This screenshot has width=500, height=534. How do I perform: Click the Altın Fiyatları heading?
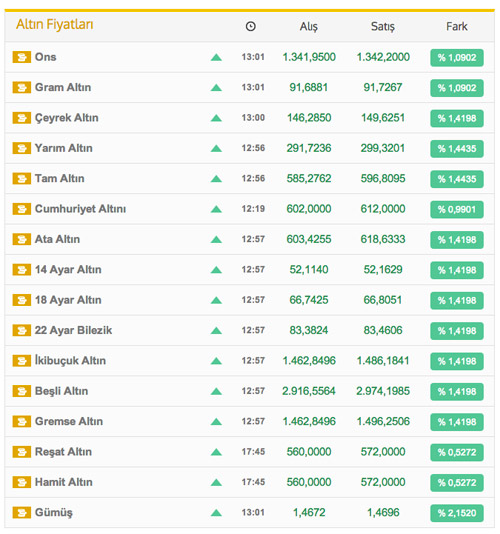tap(55, 25)
